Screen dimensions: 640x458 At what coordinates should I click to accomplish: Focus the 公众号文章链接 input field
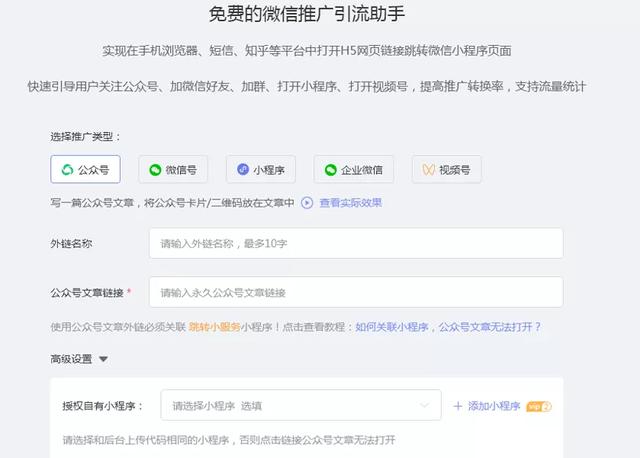tap(356, 292)
